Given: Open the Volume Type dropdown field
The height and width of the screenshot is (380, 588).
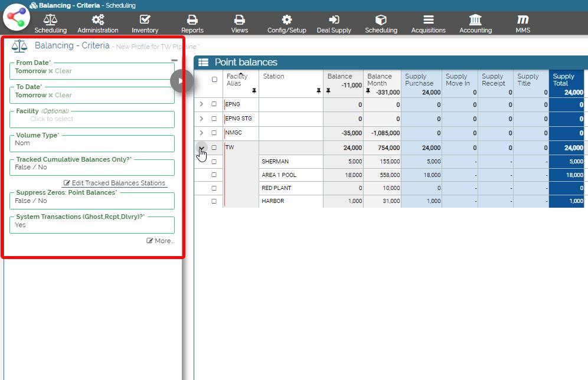Looking at the screenshot, I should tap(92, 143).
